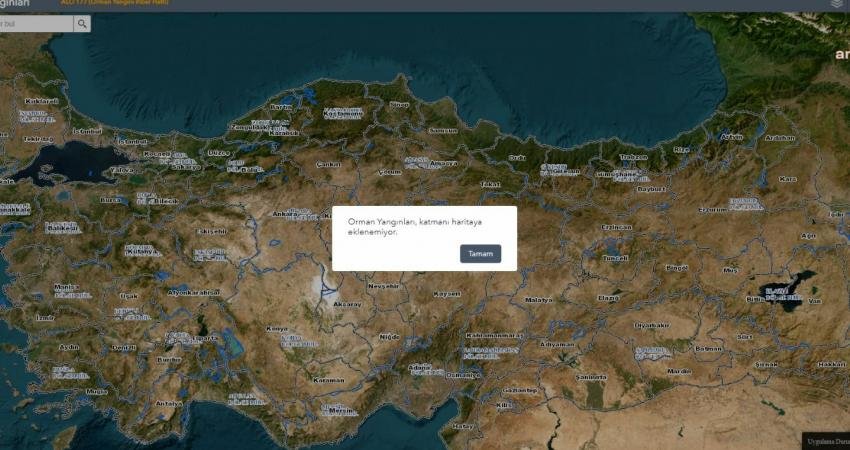The image size is (850, 450).
Task: Click the Erzincan label on map
Action: [x=616, y=227]
